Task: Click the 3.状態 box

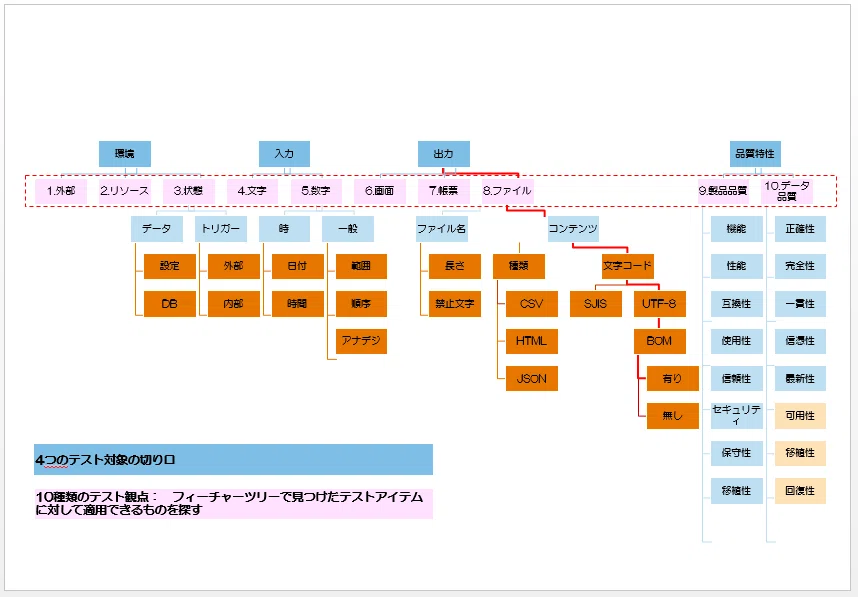Action: tap(189, 191)
